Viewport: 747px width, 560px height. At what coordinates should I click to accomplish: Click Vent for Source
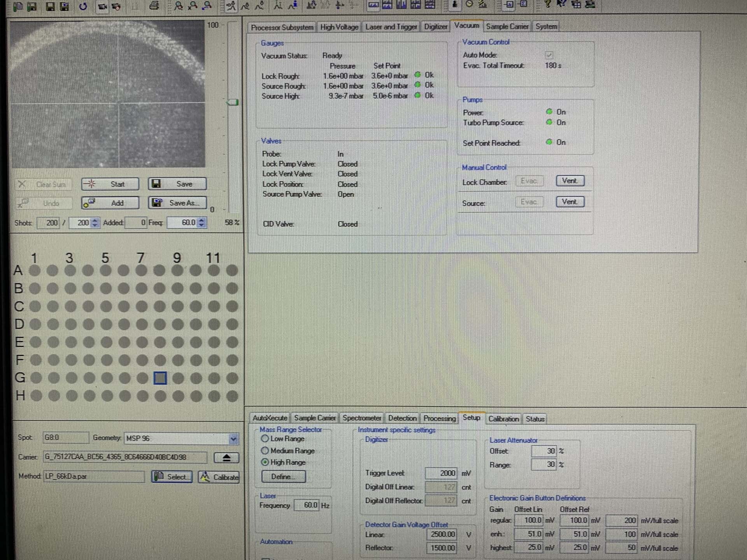[x=570, y=201]
